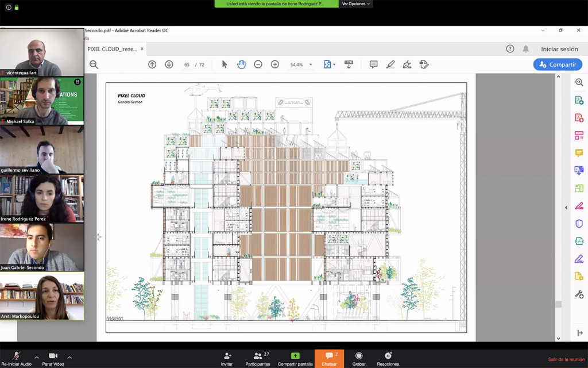The height and width of the screenshot is (368, 588).
Task: Select the Hand tool in Acrobat toolbar
Action: (x=241, y=64)
